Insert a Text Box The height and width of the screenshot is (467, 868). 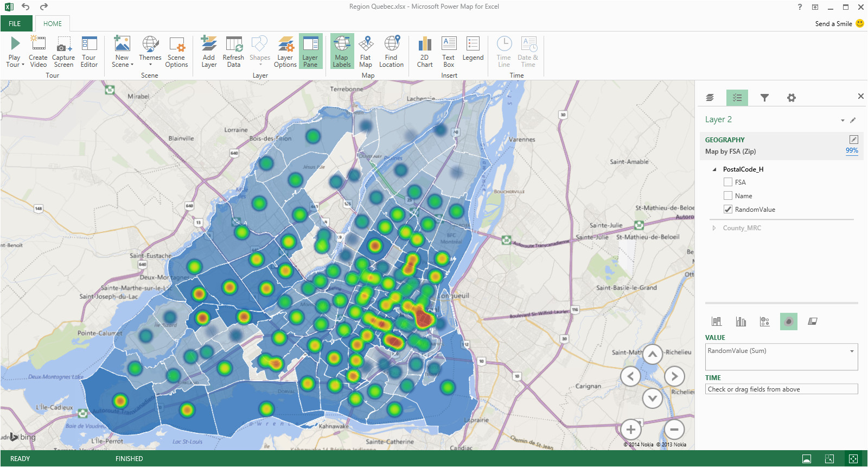pyautogui.click(x=449, y=52)
